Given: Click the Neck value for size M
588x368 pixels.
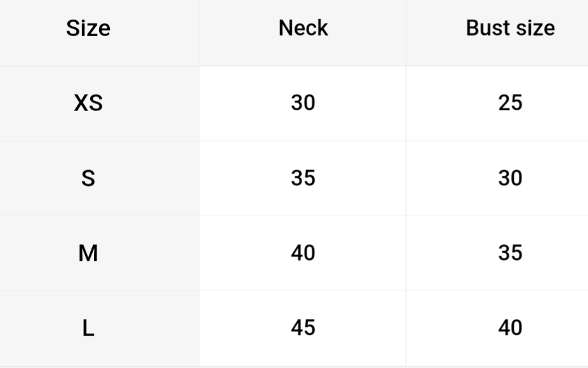Looking at the screenshot, I should pos(303,253).
